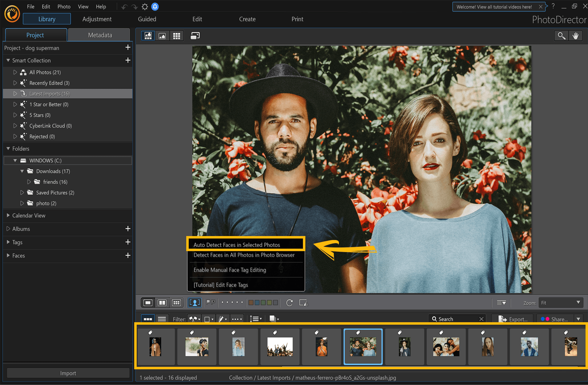Switch to grid thumbnail view
The width and height of the screenshot is (588, 385).
point(176,35)
